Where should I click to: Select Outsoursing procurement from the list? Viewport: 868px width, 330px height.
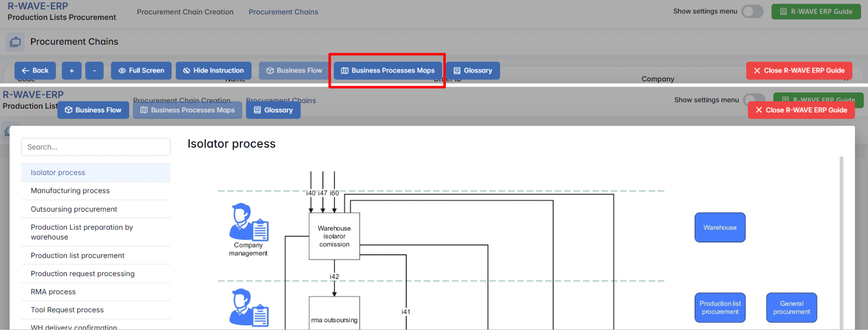74,209
